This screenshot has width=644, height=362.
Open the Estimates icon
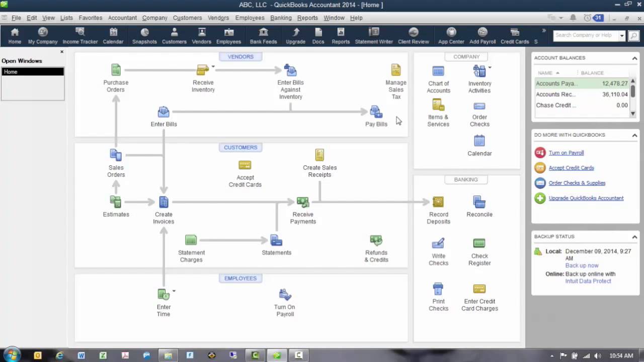click(116, 202)
